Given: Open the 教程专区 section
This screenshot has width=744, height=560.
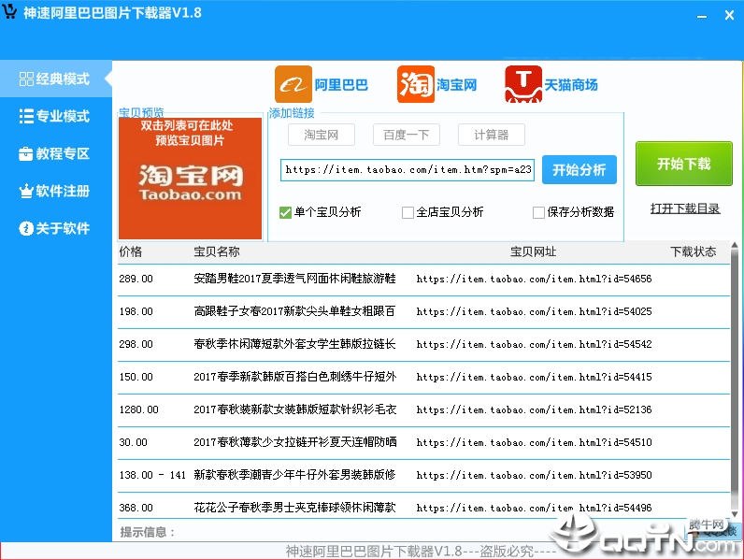Looking at the screenshot, I should [55, 153].
